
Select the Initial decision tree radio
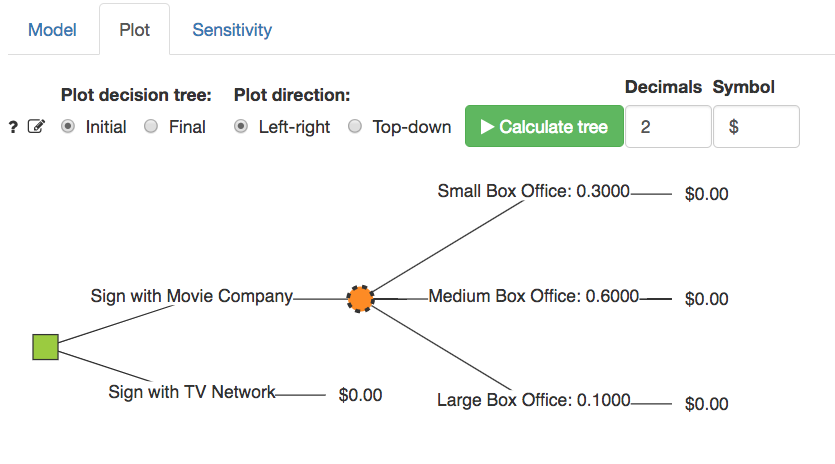(x=68, y=127)
